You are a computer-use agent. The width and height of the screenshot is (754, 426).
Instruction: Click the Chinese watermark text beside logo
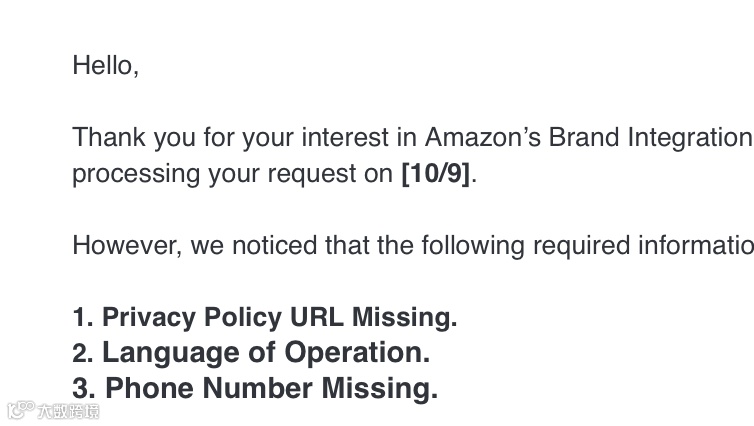pos(68,411)
